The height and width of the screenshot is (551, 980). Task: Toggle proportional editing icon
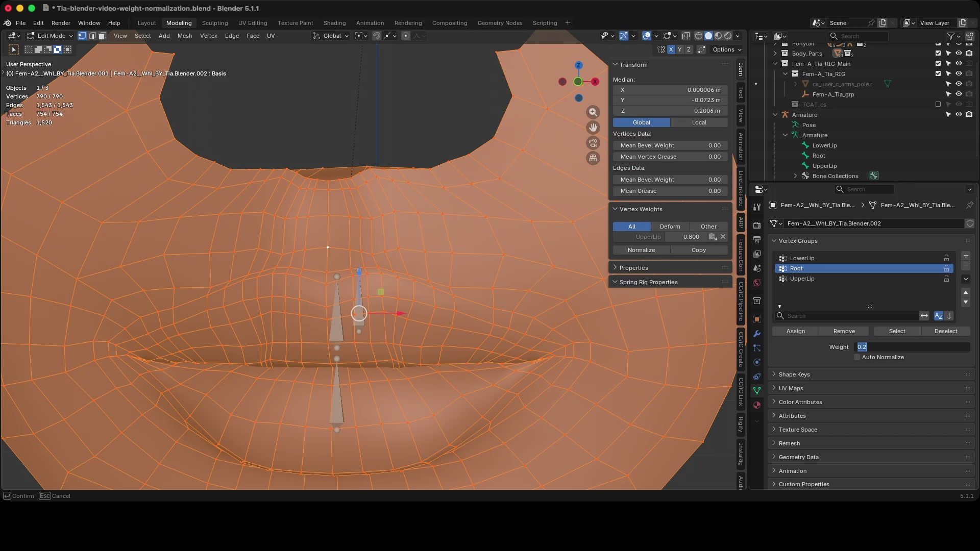[x=406, y=36]
